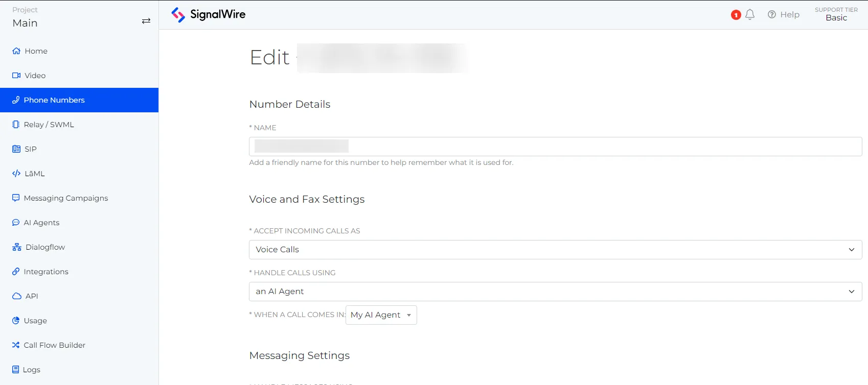Go to Phone Numbers section
This screenshot has height=385, width=868.
(54, 100)
